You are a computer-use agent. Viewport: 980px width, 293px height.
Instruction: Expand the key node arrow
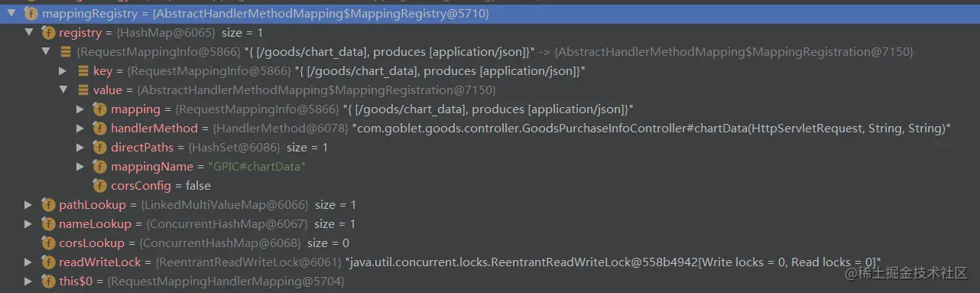[63, 70]
